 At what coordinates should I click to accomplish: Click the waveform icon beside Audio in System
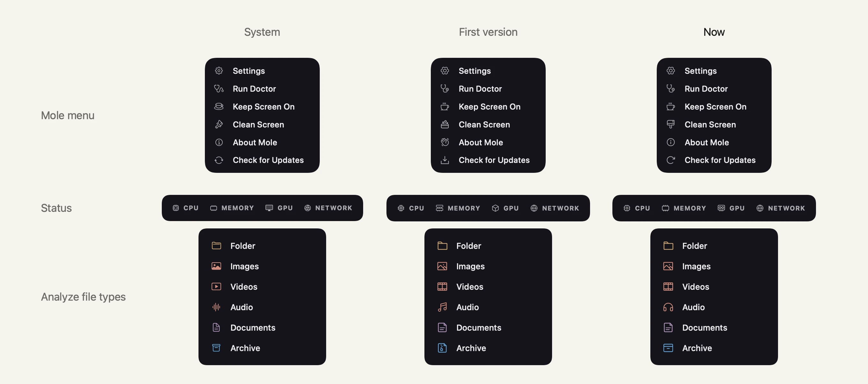[216, 307]
